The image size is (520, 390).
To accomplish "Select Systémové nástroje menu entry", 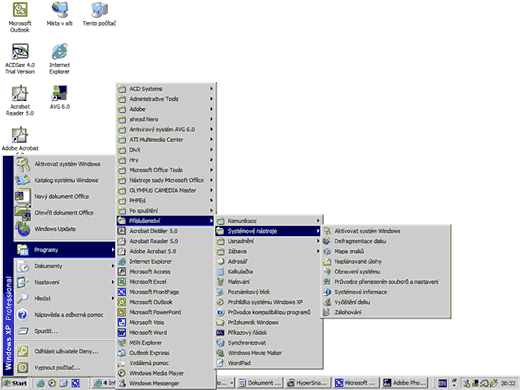I will point(268,231).
